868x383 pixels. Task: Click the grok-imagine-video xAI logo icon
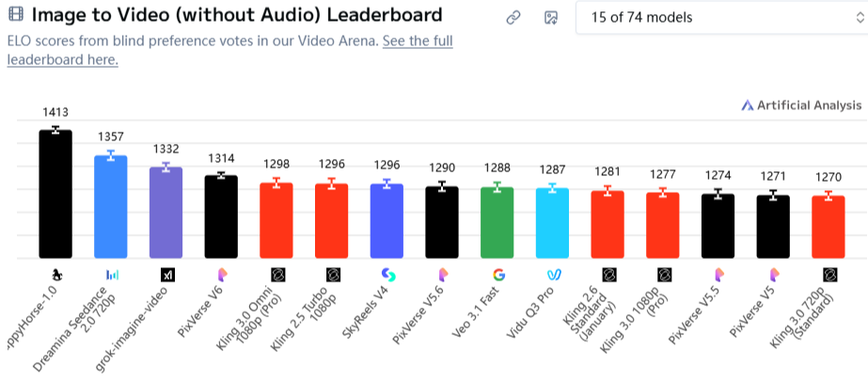(x=167, y=275)
